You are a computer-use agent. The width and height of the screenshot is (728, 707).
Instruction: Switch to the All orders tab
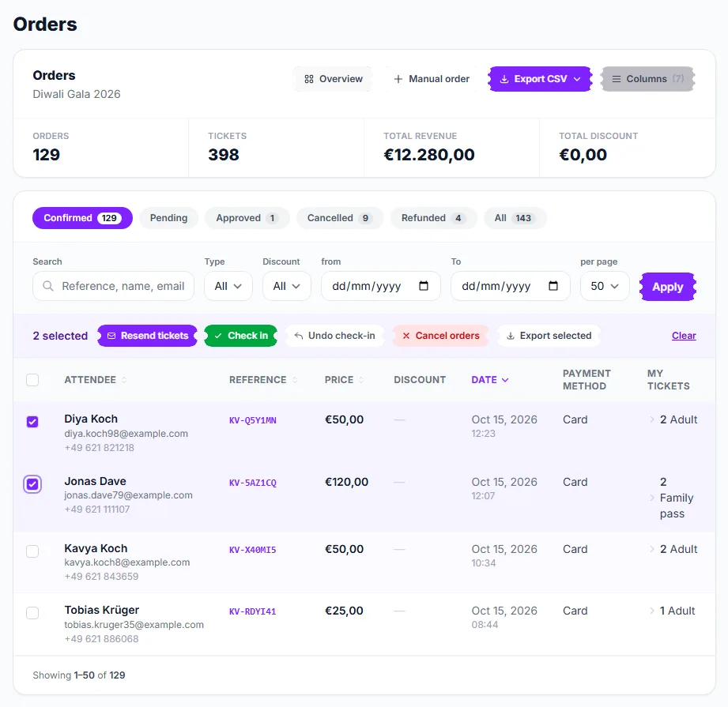[x=515, y=218]
